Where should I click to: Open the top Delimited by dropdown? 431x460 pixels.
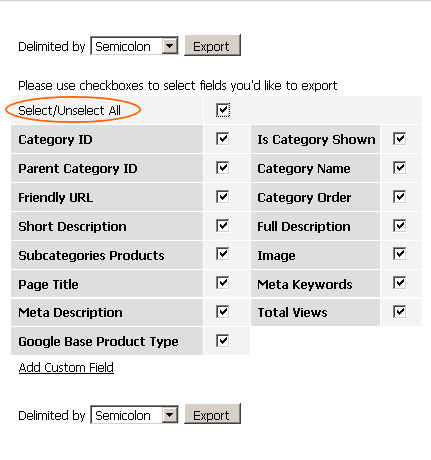pos(134,46)
